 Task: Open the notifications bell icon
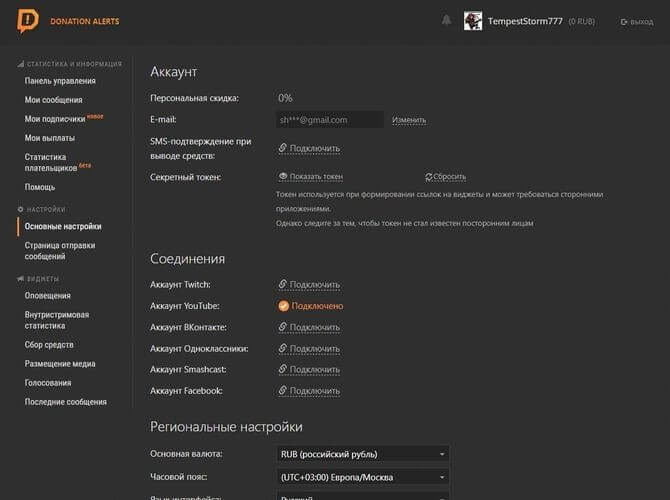(446, 20)
